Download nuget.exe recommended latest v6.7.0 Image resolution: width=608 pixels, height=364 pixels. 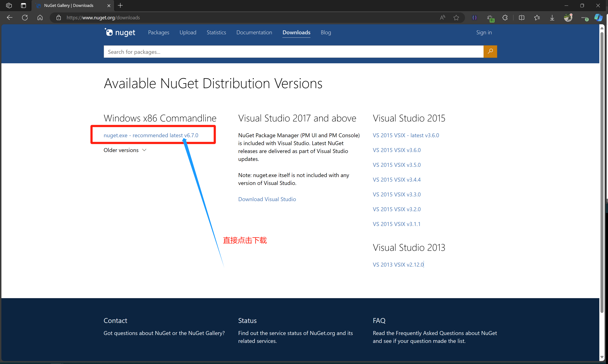point(151,135)
